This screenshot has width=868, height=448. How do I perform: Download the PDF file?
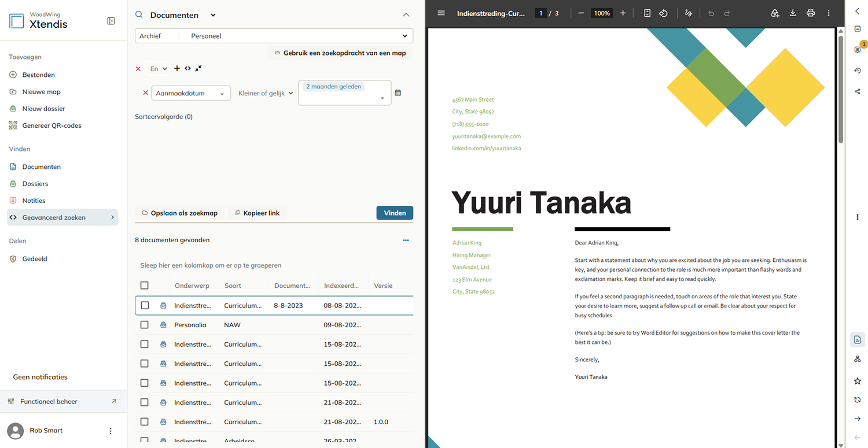pyautogui.click(x=793, y=13)
